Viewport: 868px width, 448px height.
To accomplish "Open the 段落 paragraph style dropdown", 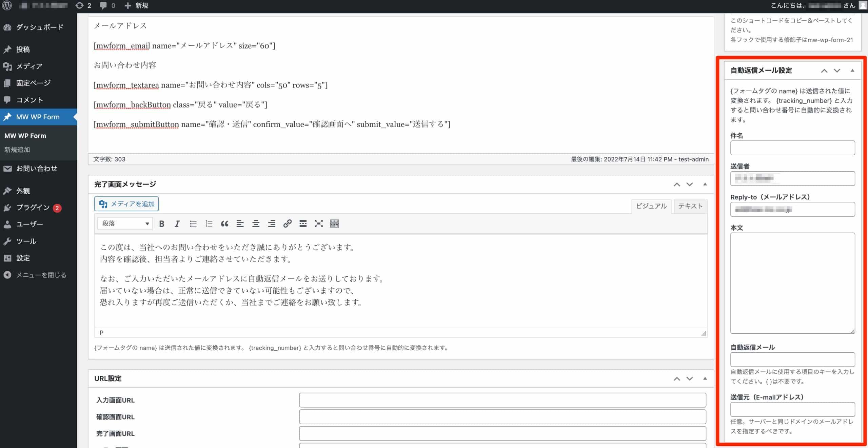I will (x=124, y=223).
